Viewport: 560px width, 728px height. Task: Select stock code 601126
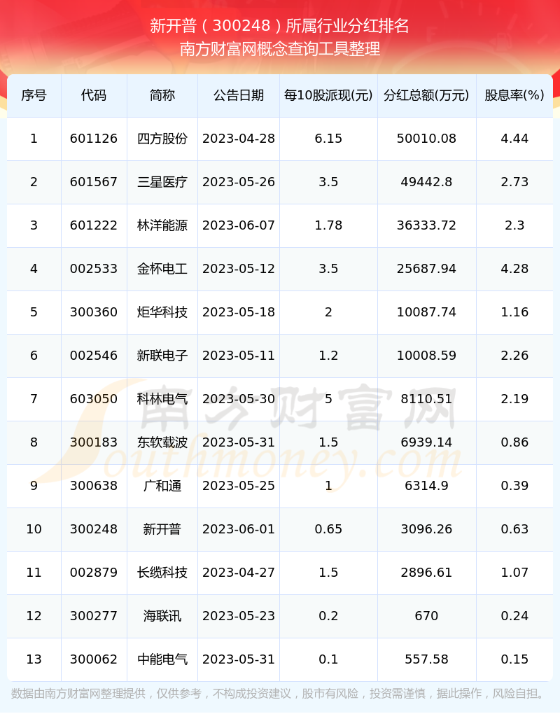(94, 139)
